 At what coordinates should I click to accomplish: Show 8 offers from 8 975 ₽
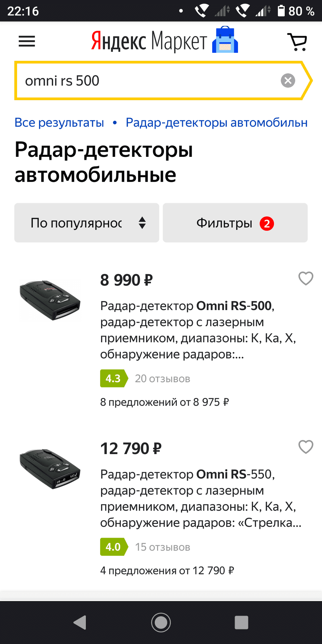164,402
